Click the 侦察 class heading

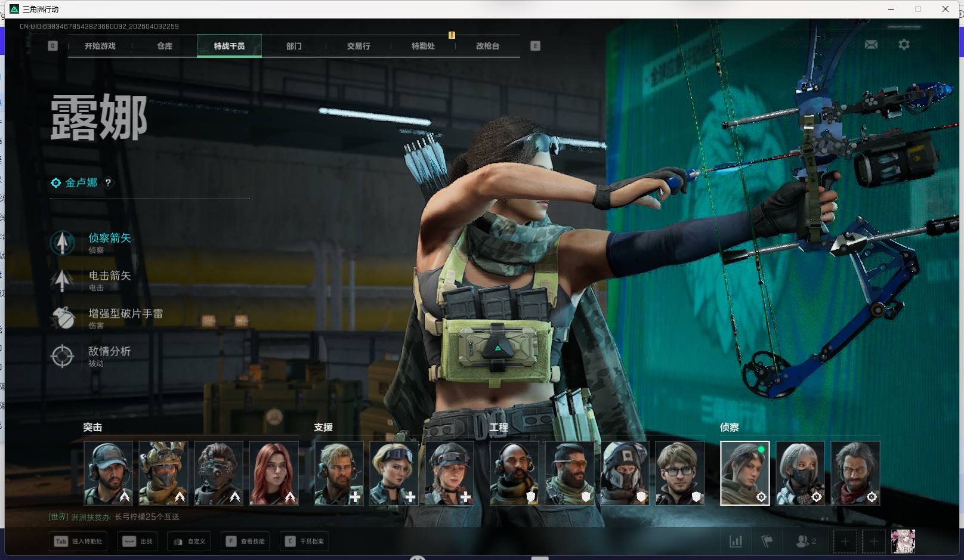coord(729,427)
